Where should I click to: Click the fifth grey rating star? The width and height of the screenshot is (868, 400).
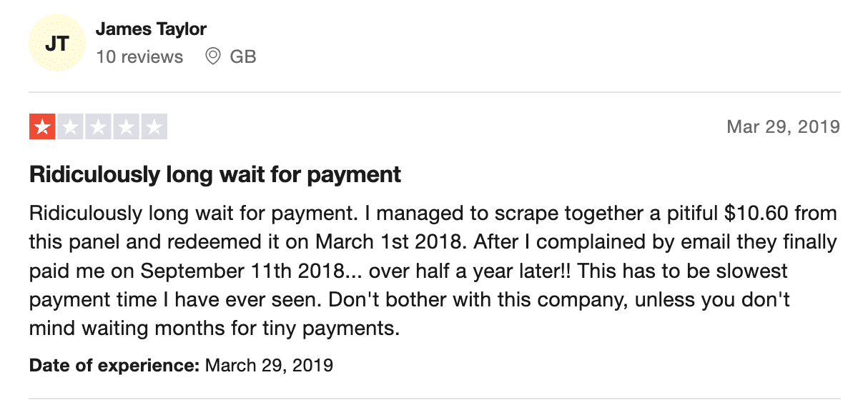[154, 127]
